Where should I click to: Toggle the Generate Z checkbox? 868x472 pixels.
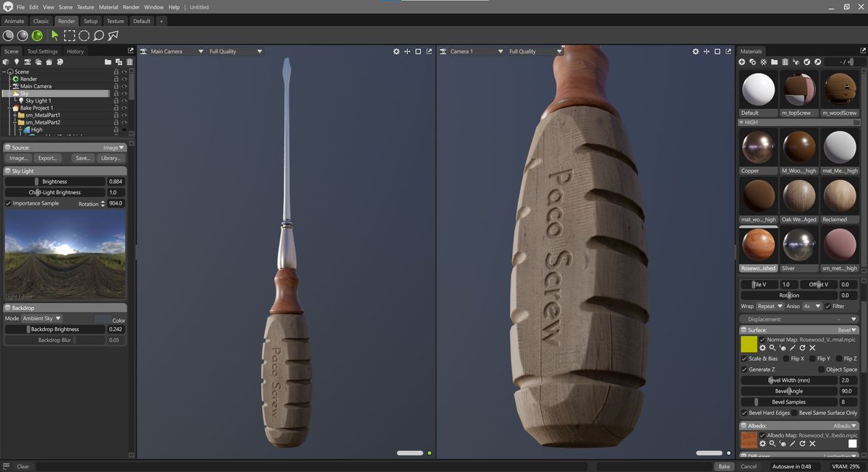tap(744, 369)
